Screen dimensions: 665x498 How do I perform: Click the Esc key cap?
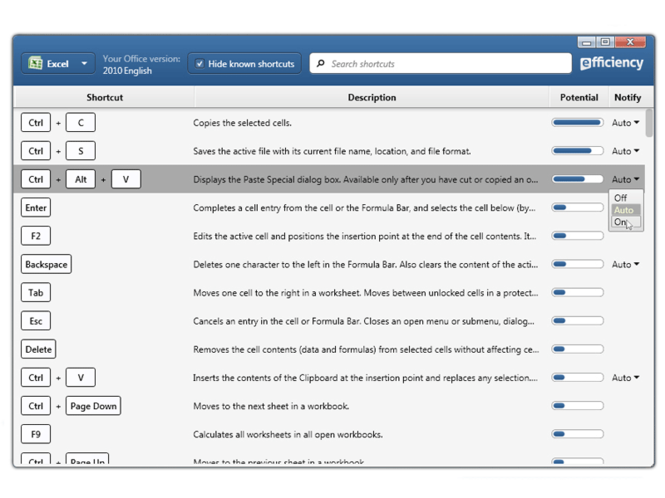(36, 321)
